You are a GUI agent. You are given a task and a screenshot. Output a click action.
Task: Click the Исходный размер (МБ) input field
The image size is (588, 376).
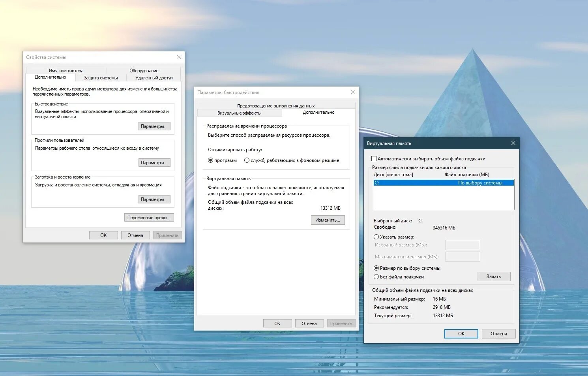point(463,245)
